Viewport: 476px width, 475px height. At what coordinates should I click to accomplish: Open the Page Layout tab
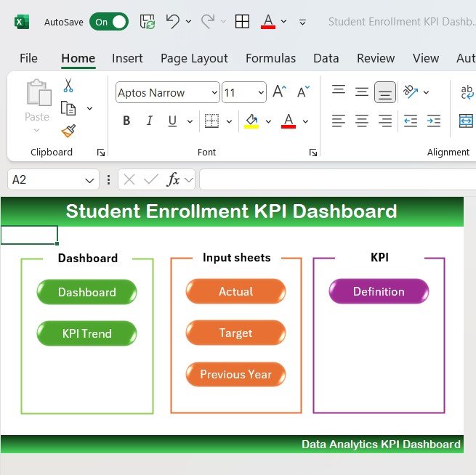(x=194, y=58)
